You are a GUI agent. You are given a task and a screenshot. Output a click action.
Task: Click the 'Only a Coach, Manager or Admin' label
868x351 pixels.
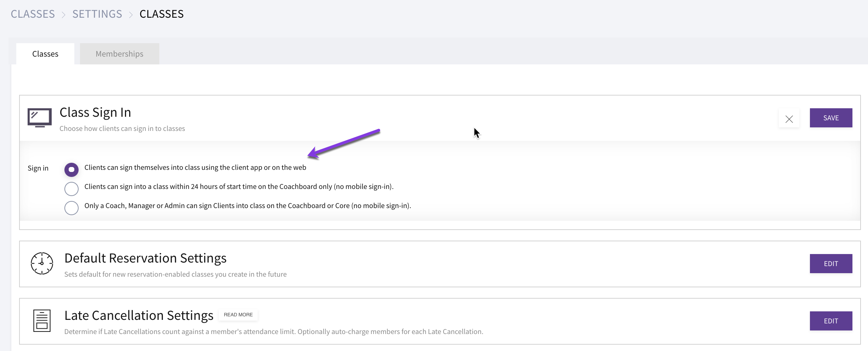coord(248,206)
